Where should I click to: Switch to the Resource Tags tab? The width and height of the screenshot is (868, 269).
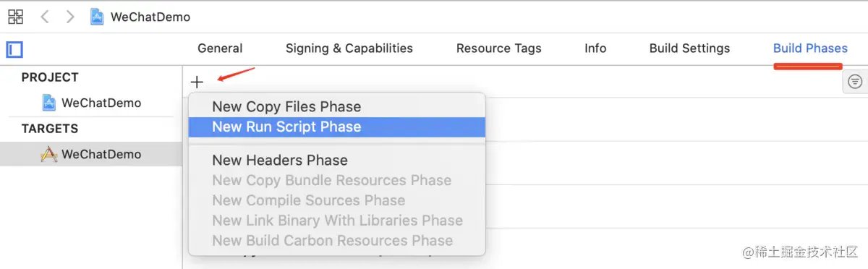point(499,48)
